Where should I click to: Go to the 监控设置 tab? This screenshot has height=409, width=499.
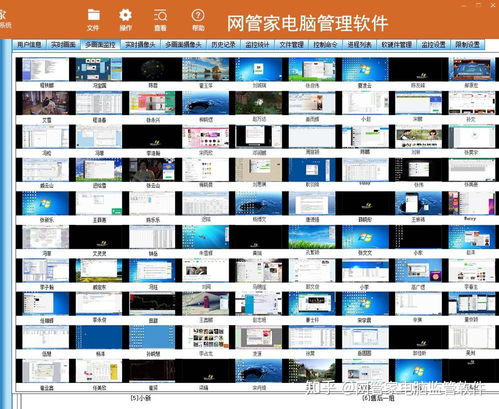tap(433, 44)
